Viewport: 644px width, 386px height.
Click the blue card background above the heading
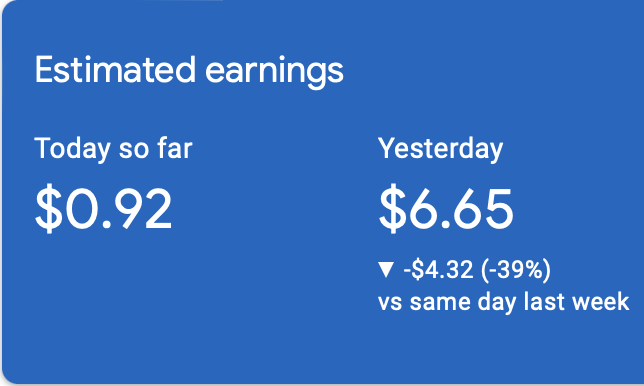pyautogui.click(x=322, y=25)
